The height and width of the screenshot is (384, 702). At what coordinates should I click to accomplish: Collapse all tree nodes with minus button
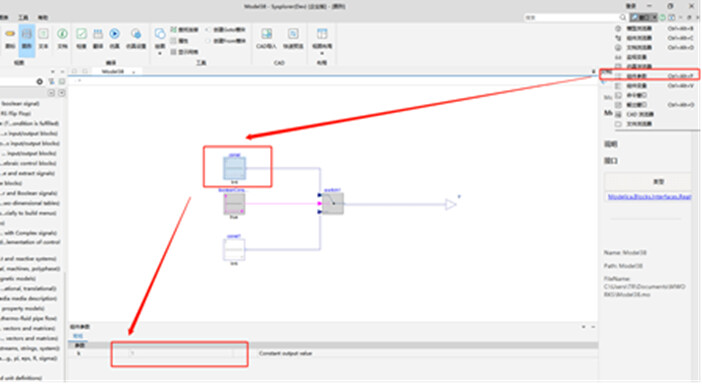coord(51,93)
